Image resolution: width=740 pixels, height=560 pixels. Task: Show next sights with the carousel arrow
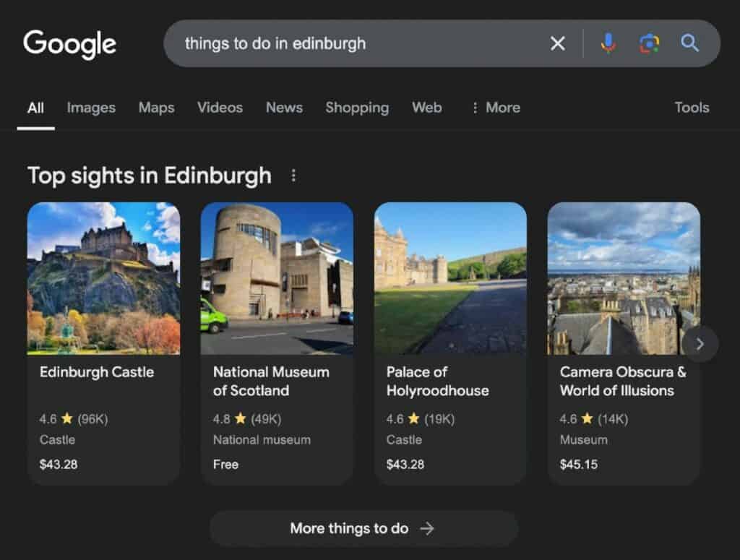pyautogui.click(x=700, y=344)
